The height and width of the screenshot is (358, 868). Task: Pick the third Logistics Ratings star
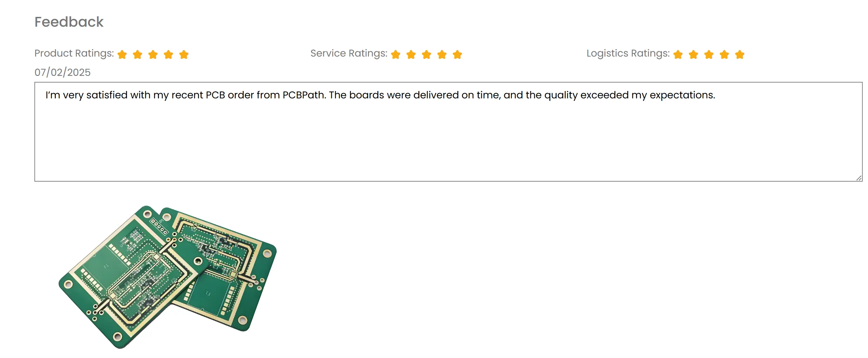click(x=709, y=54)
